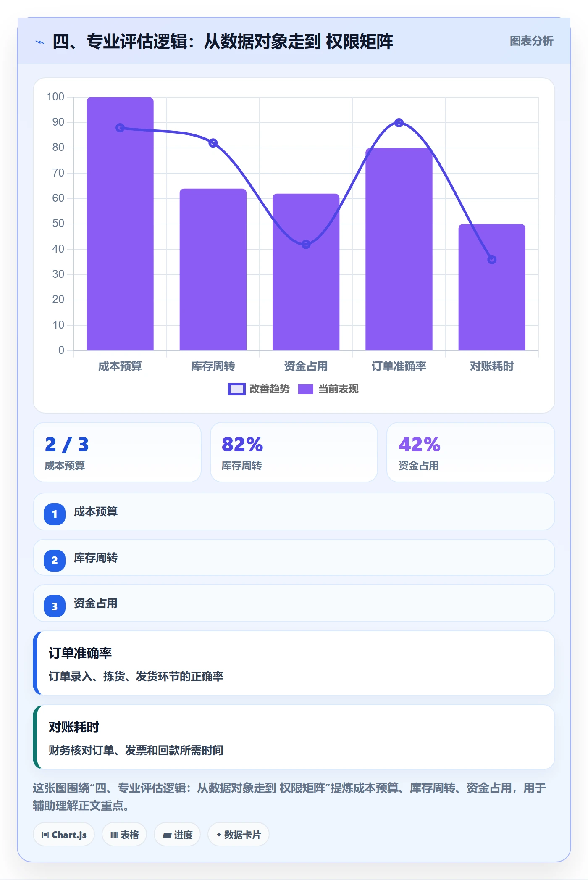This screenshot has width=588, height=880.
Task: Click the bar icon in 进度 chip
Action: point(167,835)
